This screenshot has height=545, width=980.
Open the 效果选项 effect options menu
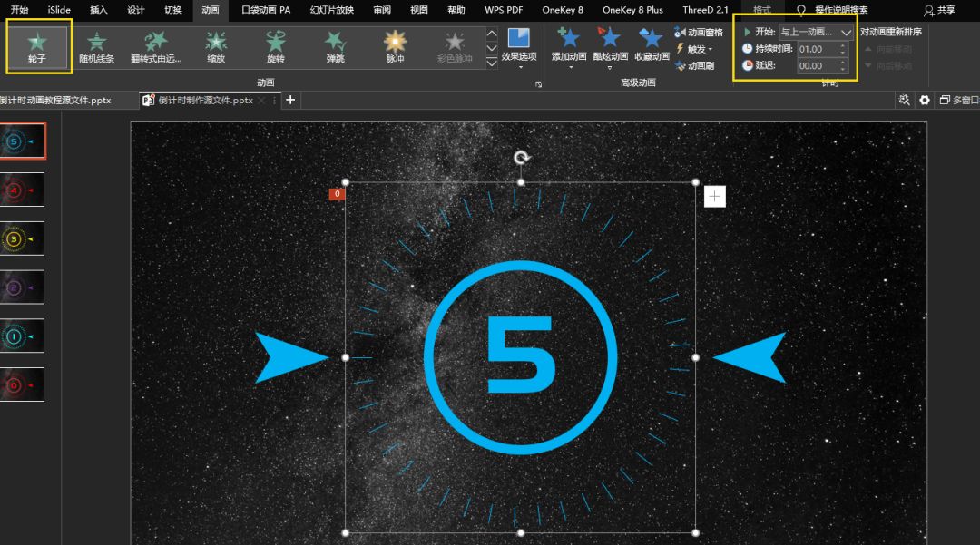[519, 47]
